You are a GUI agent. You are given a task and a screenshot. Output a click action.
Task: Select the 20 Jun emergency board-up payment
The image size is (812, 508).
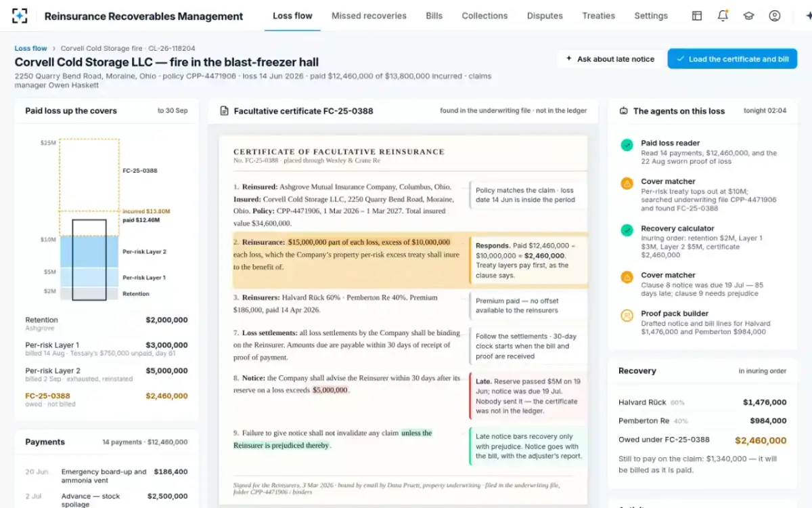tap(106, 475)
